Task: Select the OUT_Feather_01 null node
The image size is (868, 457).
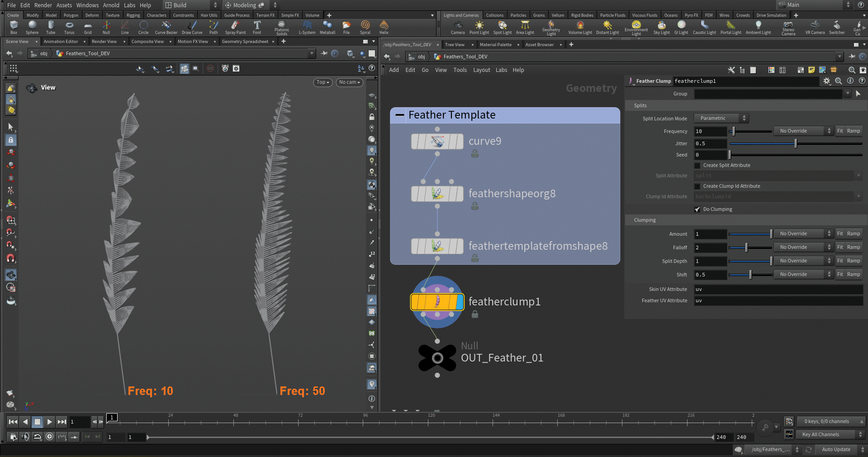Action: pyautogui.click(x=437, y=358)
